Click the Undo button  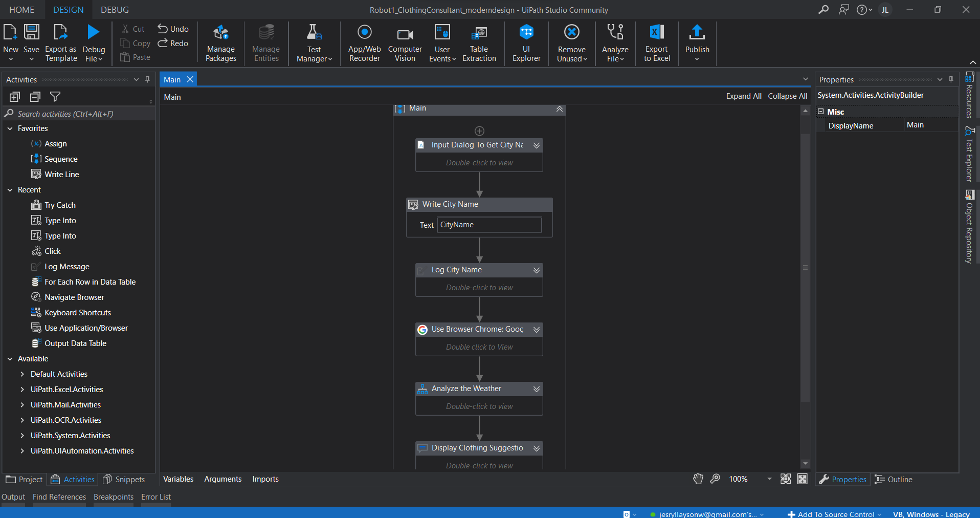(x=173, y=29)
